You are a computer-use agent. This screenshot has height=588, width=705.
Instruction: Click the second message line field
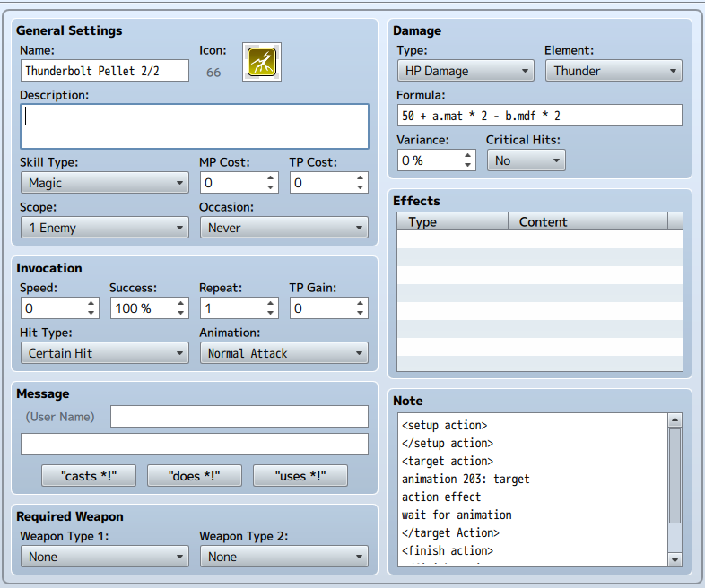click(195, 445)
